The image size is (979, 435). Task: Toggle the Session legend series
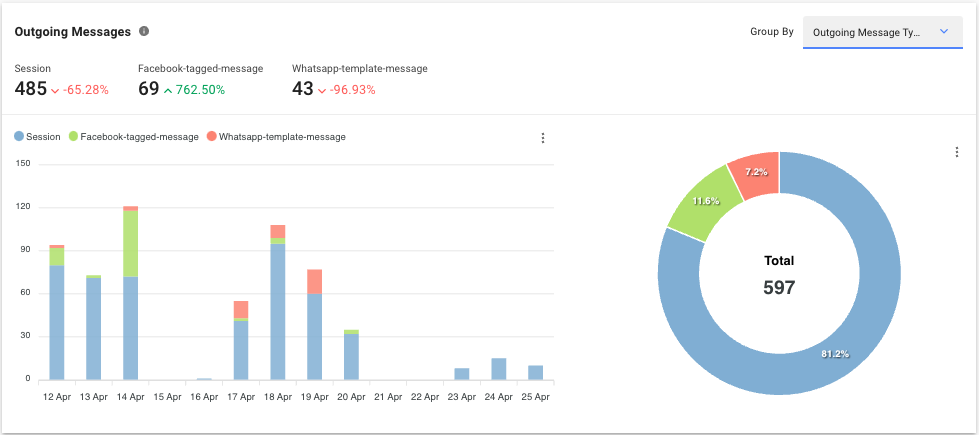click(37, 137)
